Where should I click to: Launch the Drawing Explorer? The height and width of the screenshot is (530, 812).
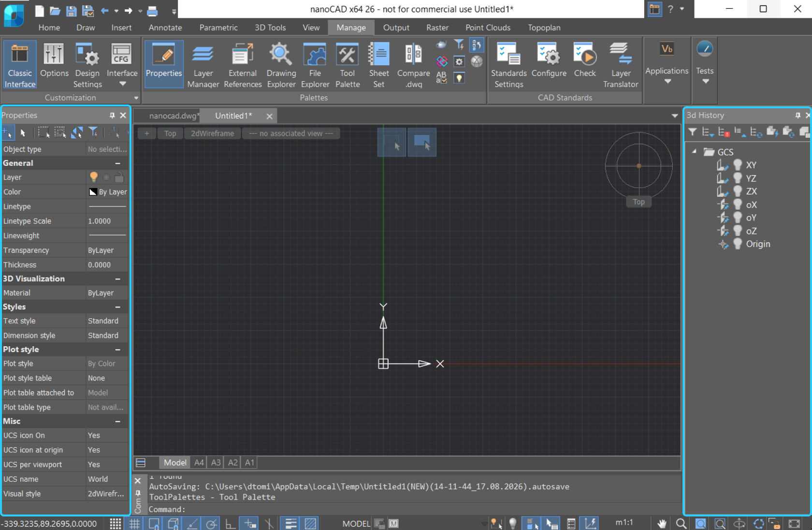(x=281, y=65)
